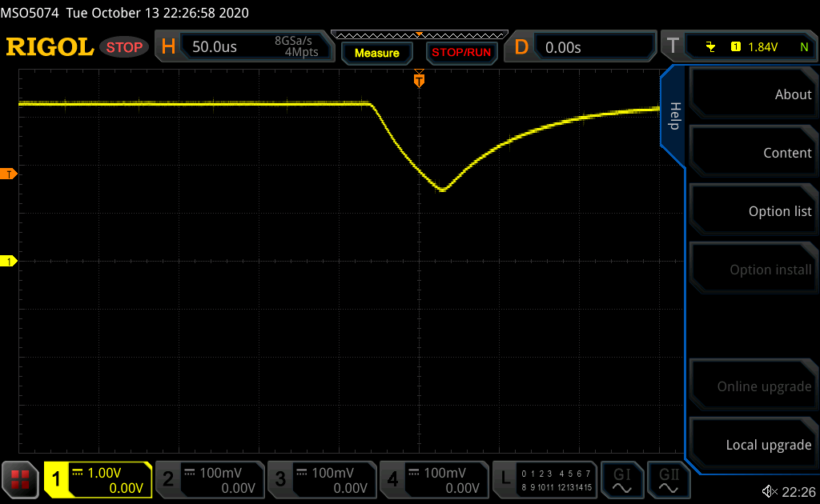Click the channel 2 coupling icon
Viewport: 820px width, 504px height.
190,473
